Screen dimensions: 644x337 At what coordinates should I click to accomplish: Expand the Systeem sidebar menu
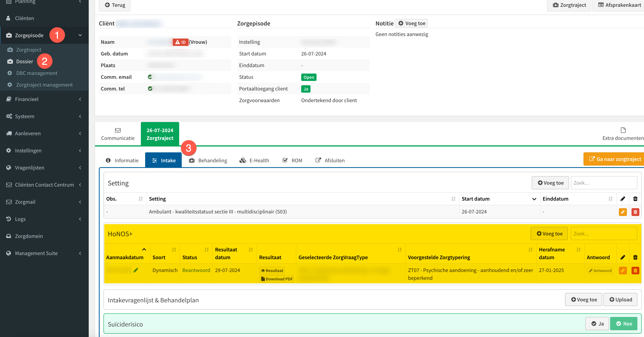click(x=80, y=116)
